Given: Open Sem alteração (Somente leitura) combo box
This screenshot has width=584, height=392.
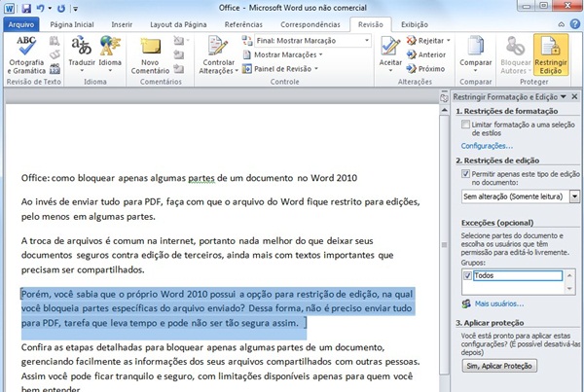Looking at the screenshot, I should 521,196.
